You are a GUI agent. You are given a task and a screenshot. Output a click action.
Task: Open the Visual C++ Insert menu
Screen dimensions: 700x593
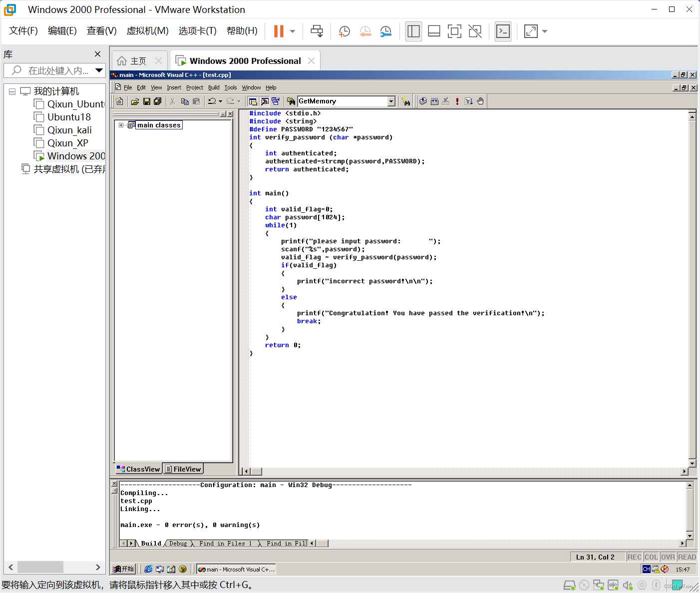coord(174,87)
